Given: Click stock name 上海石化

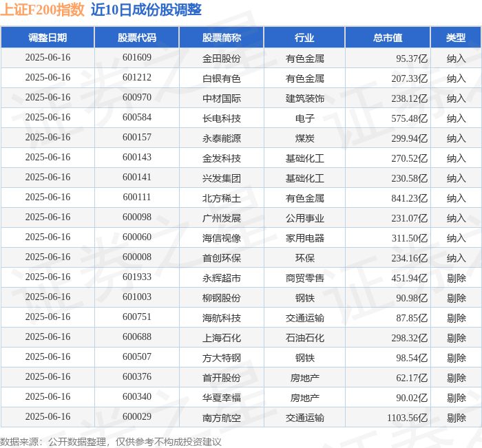Looking at the screenshot, I should (221, 338).
